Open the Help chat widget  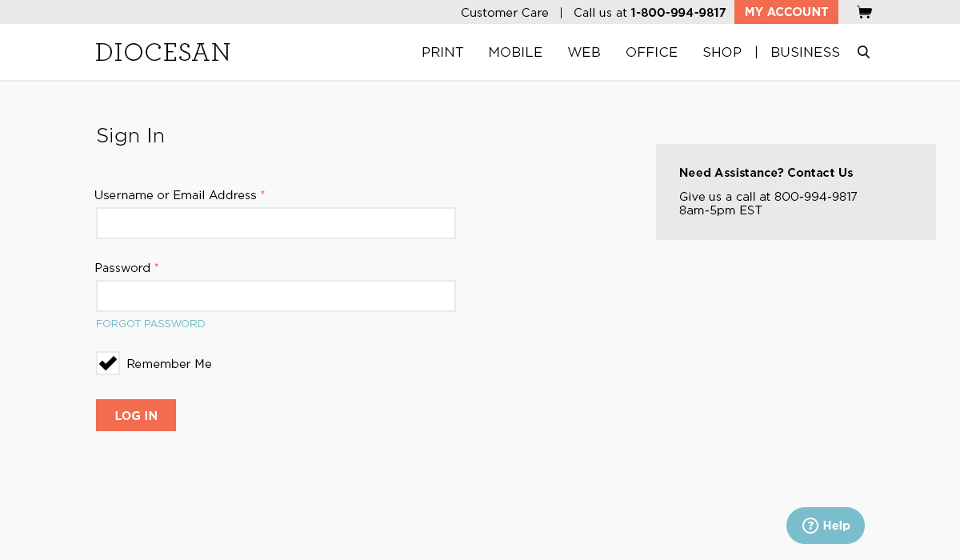click(x=826, y=526)
